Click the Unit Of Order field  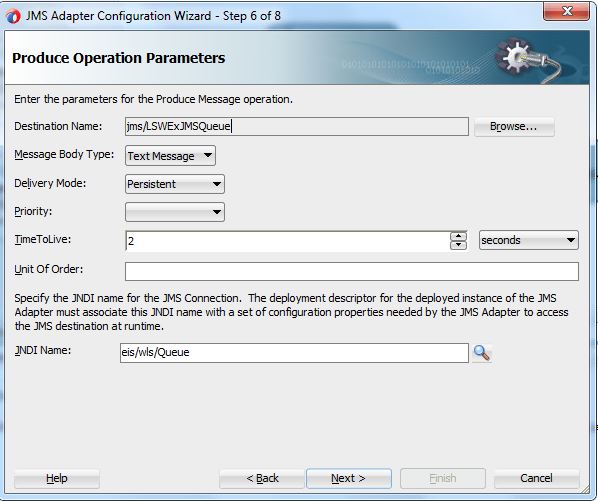pyautogui.click(x=352, y=271)
